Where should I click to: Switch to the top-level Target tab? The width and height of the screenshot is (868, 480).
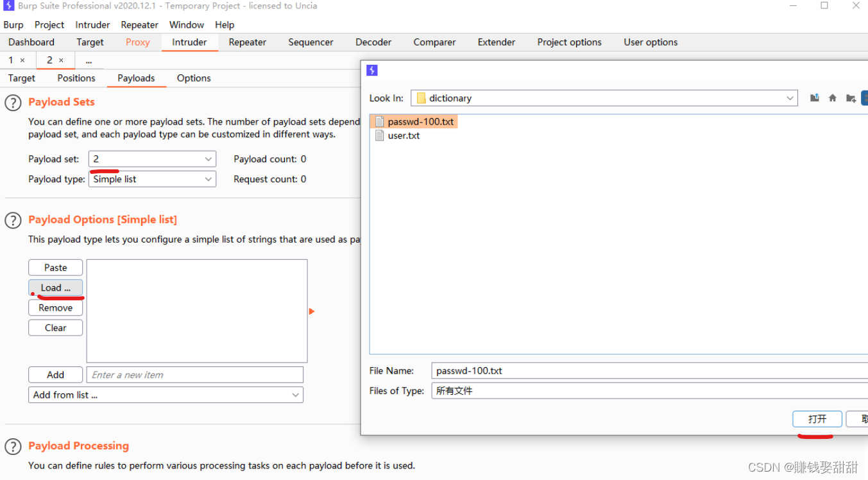click(90, 42)
